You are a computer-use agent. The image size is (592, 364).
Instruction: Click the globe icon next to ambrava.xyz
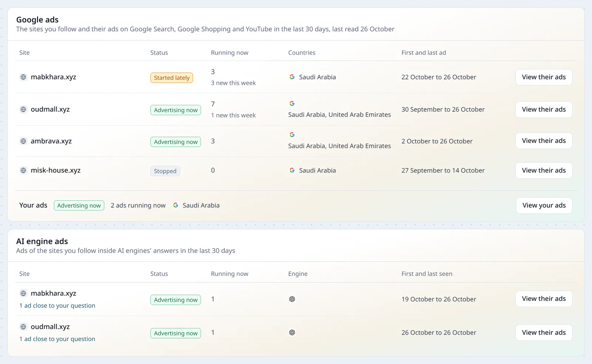click(x=23, y=141)
